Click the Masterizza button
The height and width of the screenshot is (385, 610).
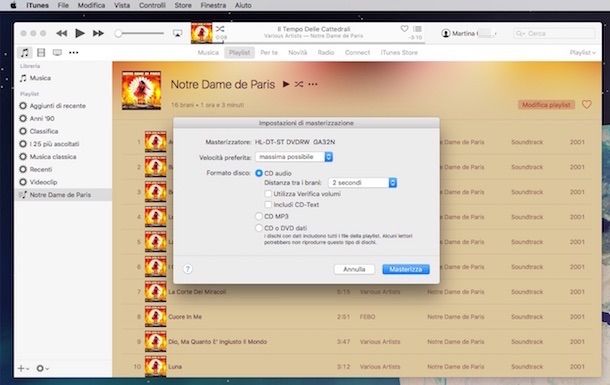pyautogui.click(x=406, y=269)
